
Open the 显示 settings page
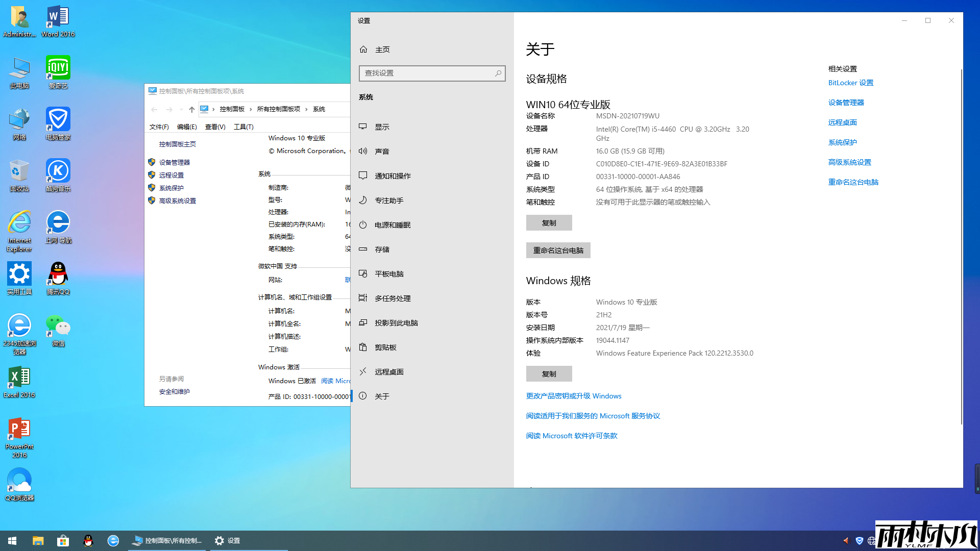tap(432, 127)
